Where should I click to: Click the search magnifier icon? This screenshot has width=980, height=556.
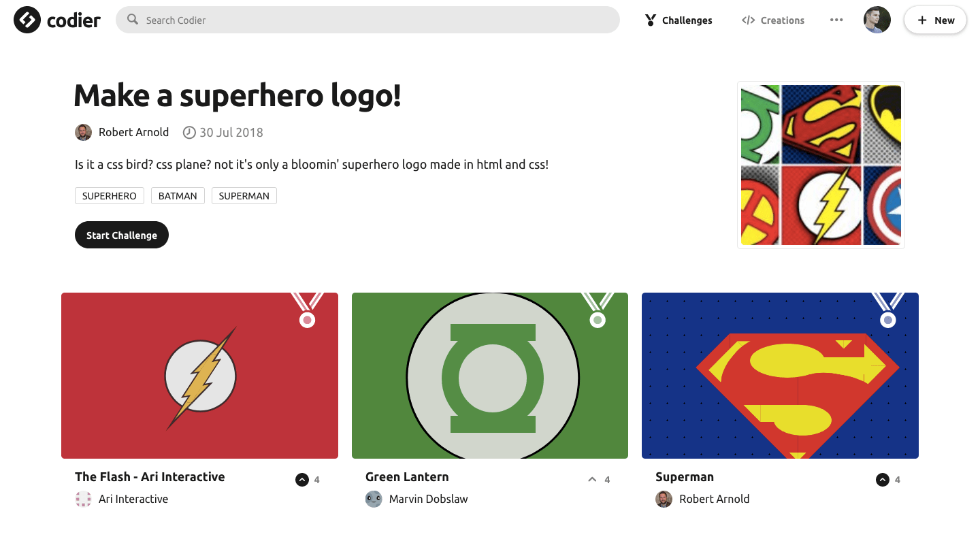click(x=133, y=20)
